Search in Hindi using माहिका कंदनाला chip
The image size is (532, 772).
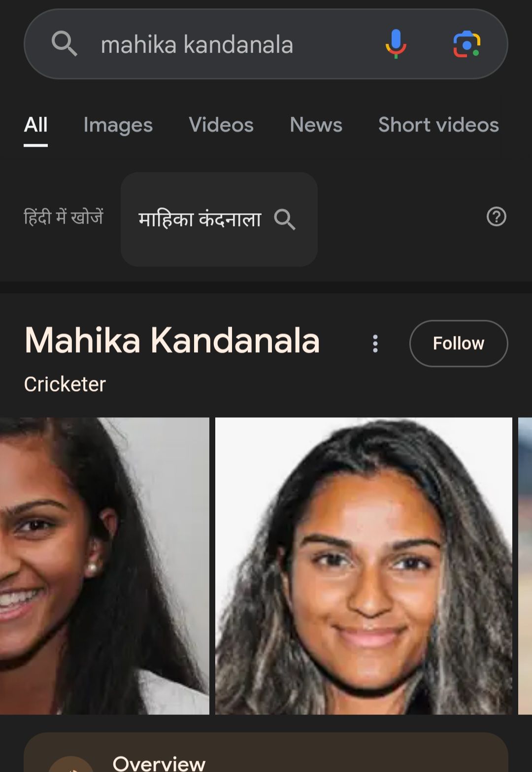pos(219,219)
